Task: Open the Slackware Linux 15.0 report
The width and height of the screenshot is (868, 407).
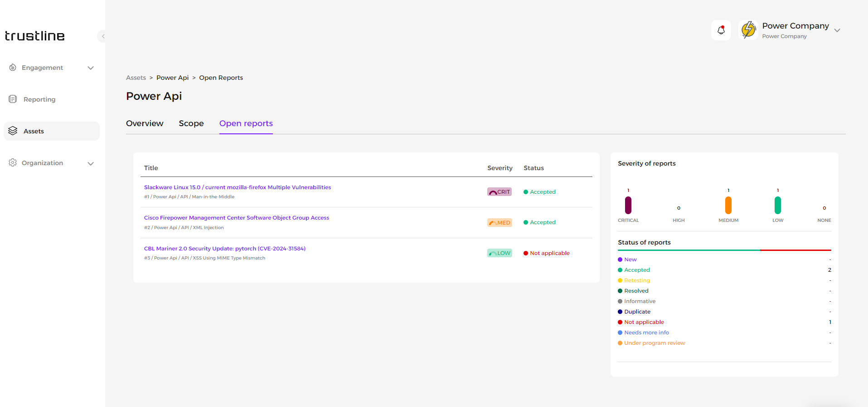Action: point(237,187)
